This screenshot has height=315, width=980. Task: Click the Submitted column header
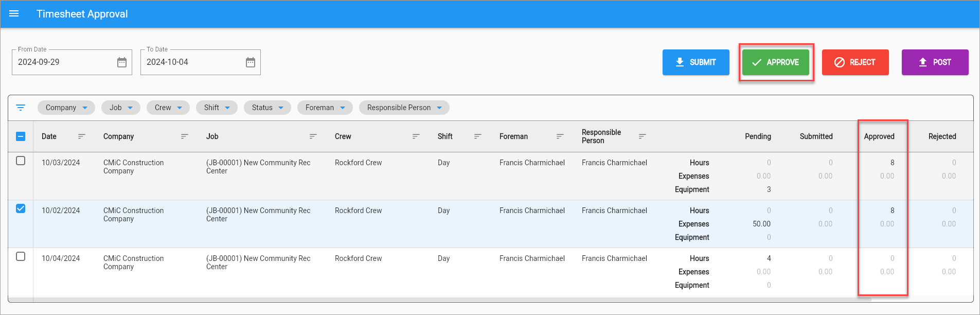[x=816, y=136]
